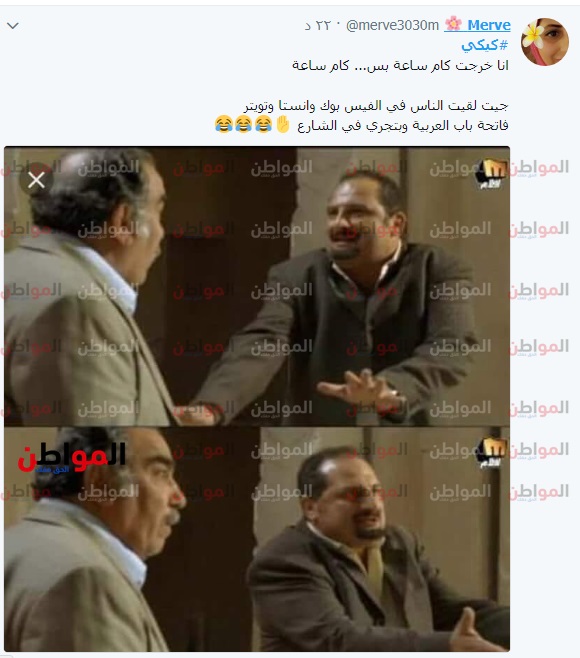Viewport: 580px width, 658px height.
Task: Close the image with the X button
Action: click(37, 180)
